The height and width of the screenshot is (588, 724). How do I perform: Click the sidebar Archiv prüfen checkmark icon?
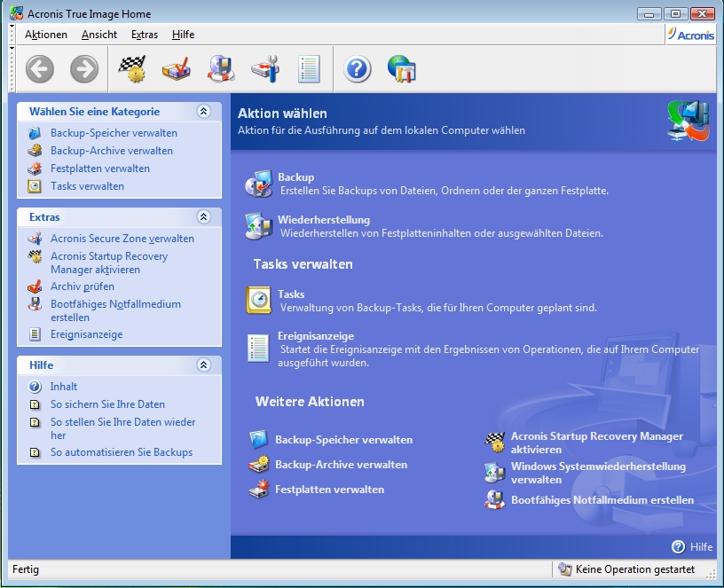tap(35, 286)
